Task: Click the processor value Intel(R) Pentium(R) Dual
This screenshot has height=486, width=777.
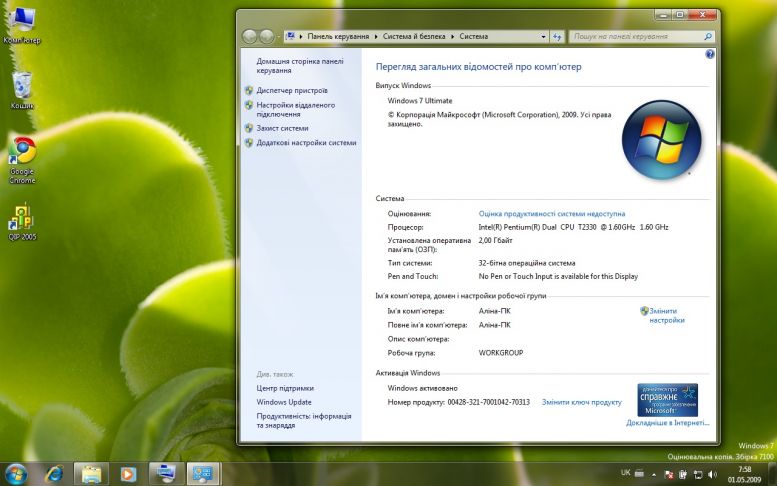Action: pos(573,227)
